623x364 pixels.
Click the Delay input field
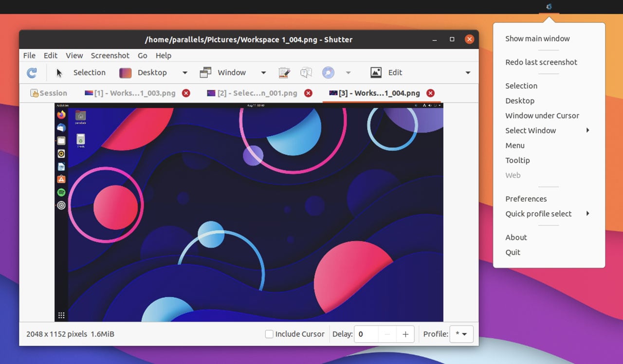pyautogui.click(x=366, y=334)
